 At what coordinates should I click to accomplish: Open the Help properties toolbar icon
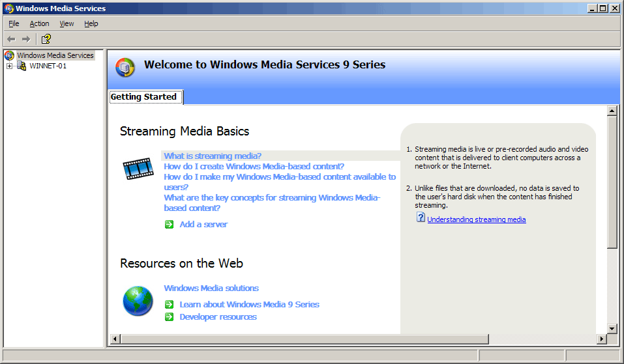(46, 38)
